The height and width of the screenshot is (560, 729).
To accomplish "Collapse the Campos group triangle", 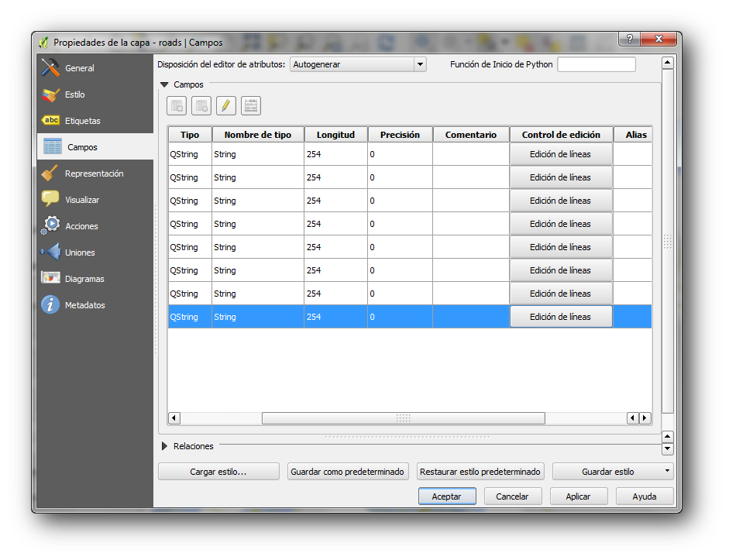I will (x=164, y=84).
